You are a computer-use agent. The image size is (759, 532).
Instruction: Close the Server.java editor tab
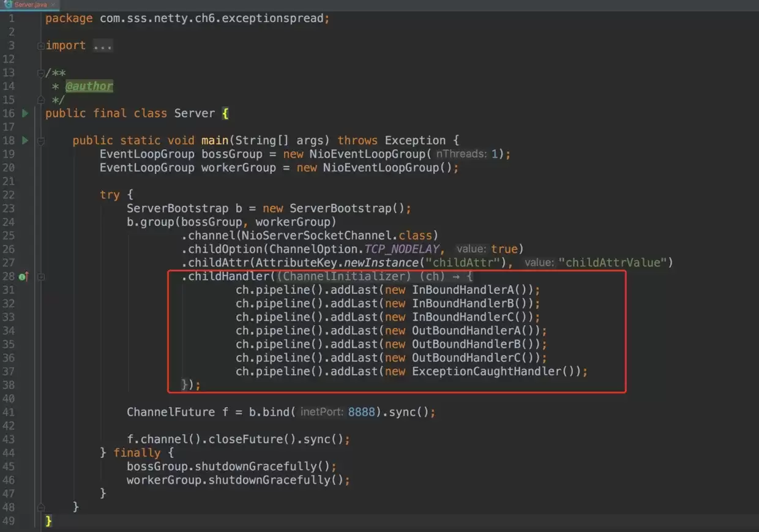coord(53,4)
